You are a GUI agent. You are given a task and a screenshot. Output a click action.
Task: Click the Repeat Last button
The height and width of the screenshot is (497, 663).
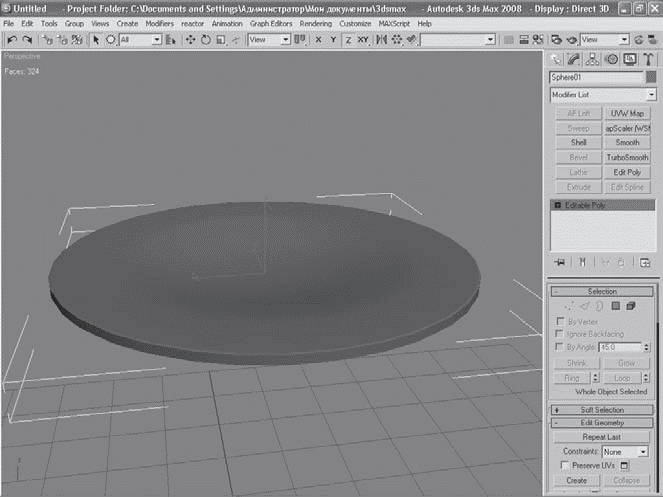tap(603, 437)
